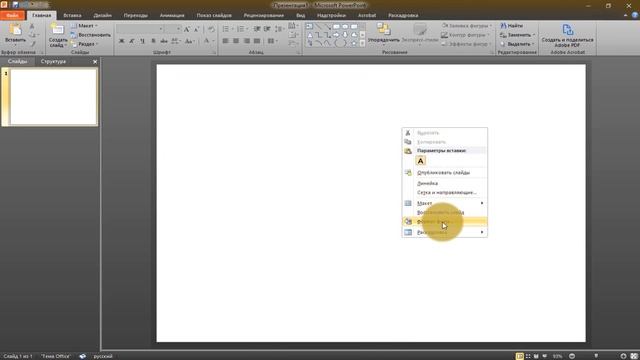Switch to the Вид ribbon tab
640x360 pixels.
click(x=301, y=16)
